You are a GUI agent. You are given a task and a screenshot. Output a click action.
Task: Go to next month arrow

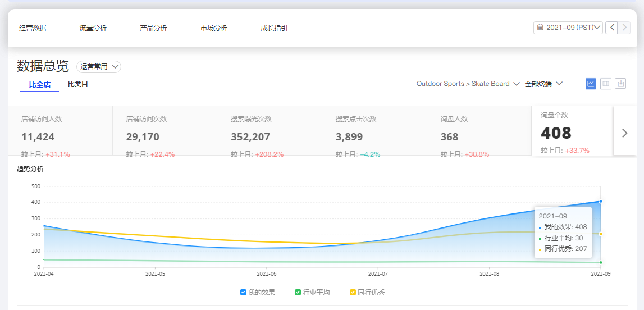coord(624,28)
